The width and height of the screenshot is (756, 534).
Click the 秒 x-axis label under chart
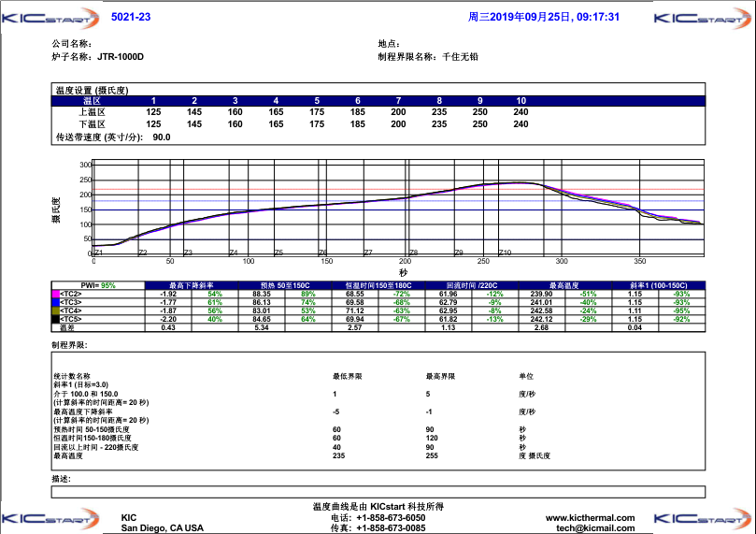403,273
